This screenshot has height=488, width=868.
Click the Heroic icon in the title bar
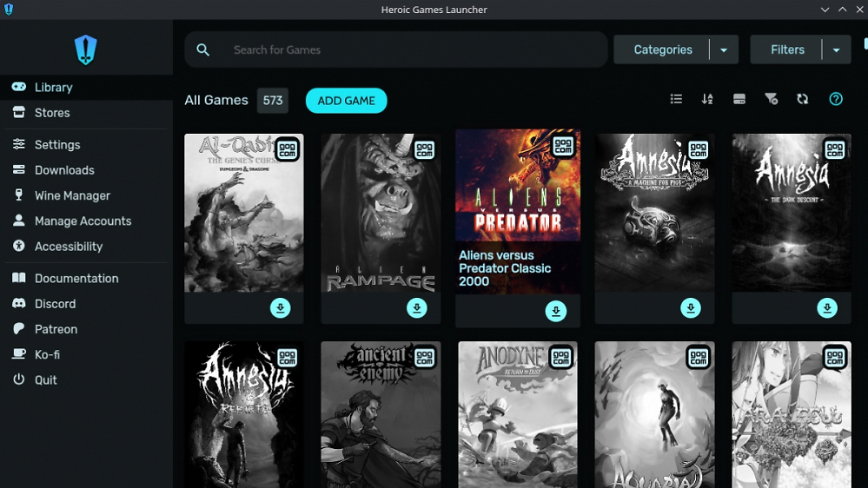click(9, 10)
